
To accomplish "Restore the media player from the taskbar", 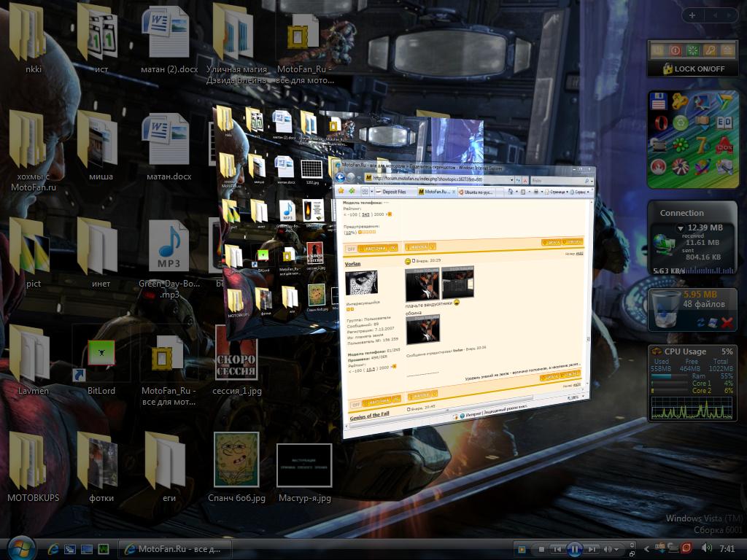I will pos(632,554).
